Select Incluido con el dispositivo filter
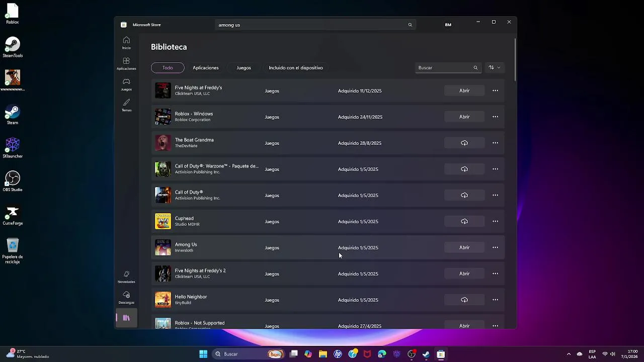644x362 pixels. (296, 67)
